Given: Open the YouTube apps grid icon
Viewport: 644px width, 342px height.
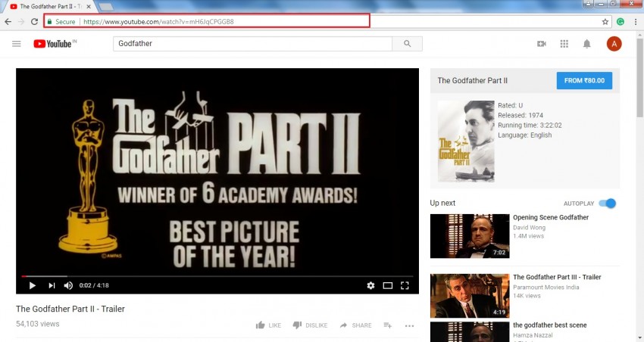Looking at the screenshot, I should tap(564, 43).
